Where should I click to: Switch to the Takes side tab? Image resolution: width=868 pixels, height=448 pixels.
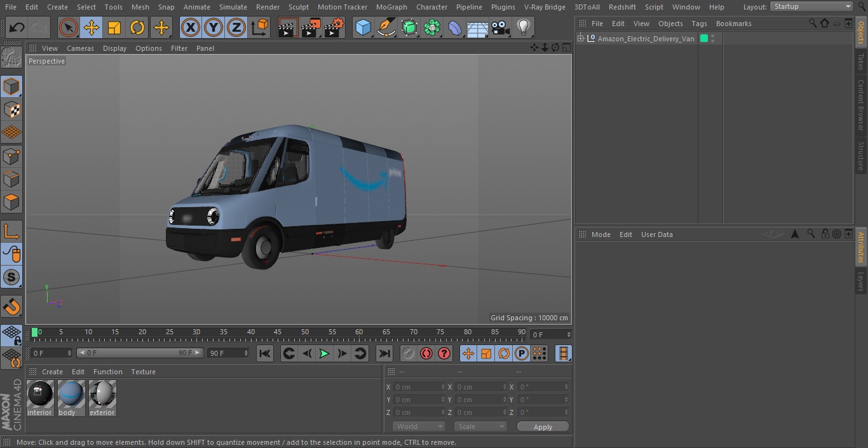pyautogui.click(x=861, y=62)
